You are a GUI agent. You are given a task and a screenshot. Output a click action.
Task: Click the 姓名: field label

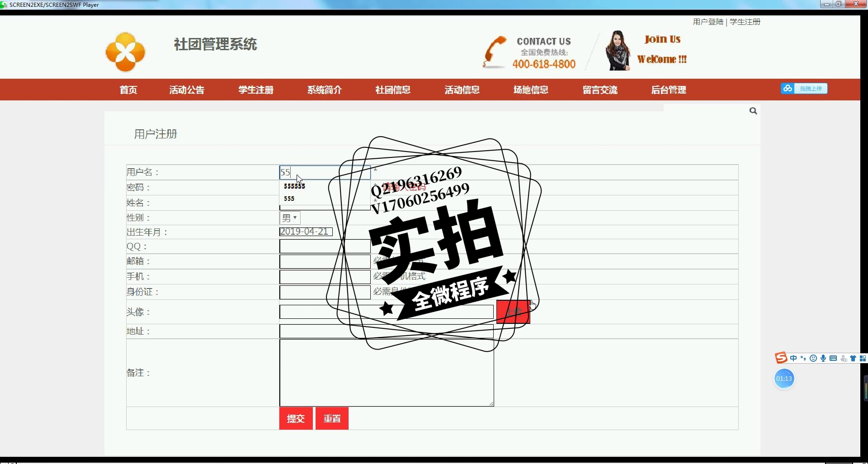click(x=138, y=203)
